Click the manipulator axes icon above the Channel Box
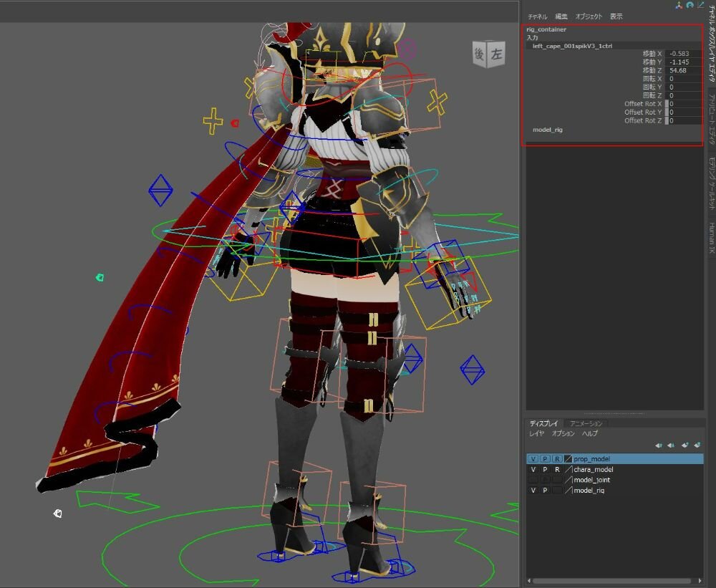The image size is (716, 588). coord(678,5)
